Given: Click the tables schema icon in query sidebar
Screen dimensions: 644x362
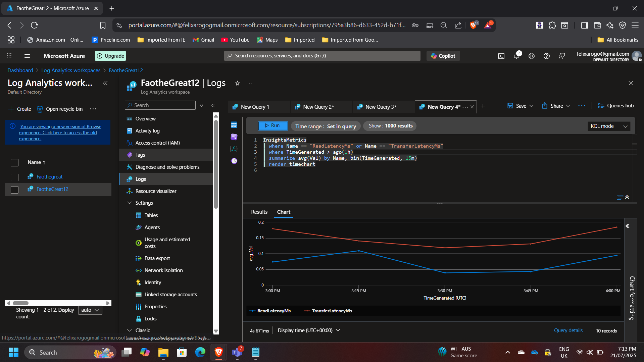Looking at the screenshot, I should coord(234,125).
